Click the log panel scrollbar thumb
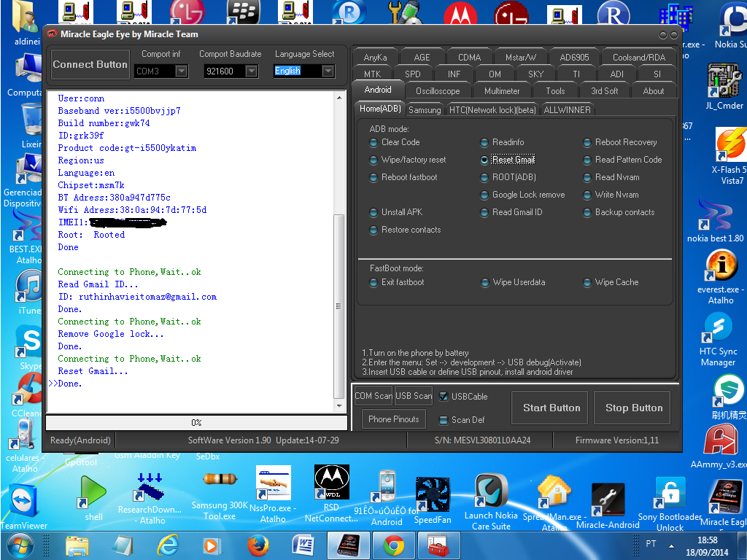This screenshot has width=747, height=560. point(338,306)
